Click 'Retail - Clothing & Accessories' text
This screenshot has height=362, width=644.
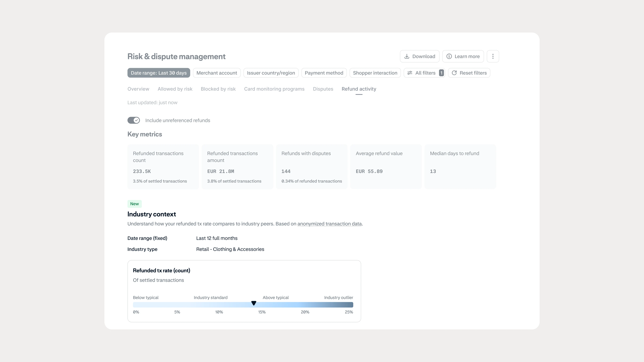(x=230, y=249)
